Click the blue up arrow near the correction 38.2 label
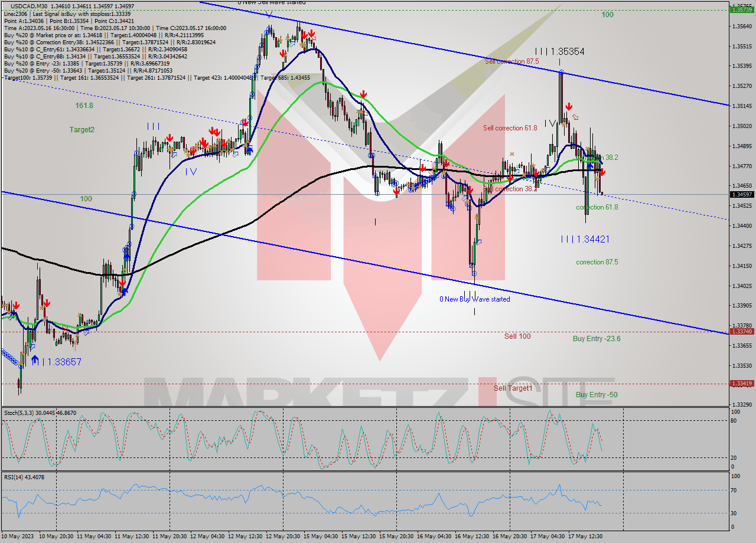The image size is (756, 543). (x=590, y=166)
